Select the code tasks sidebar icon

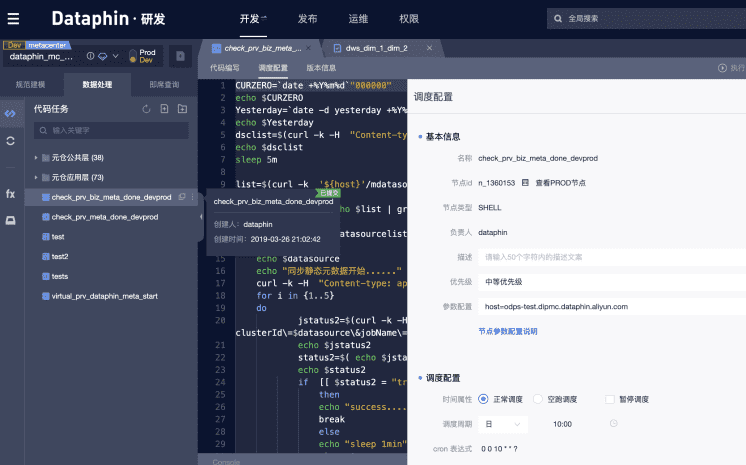tap(10, 114)
